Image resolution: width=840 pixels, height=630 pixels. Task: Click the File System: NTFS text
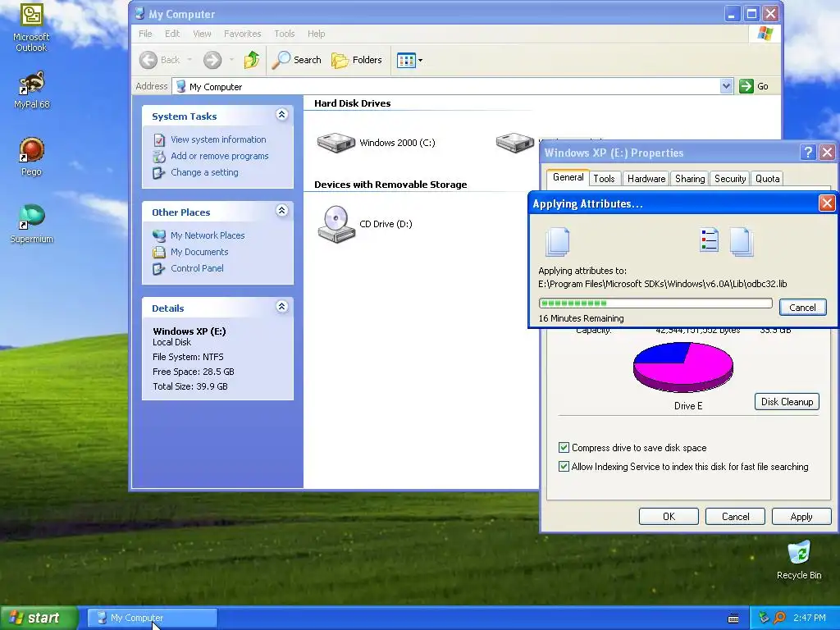(x=188, y=357)
